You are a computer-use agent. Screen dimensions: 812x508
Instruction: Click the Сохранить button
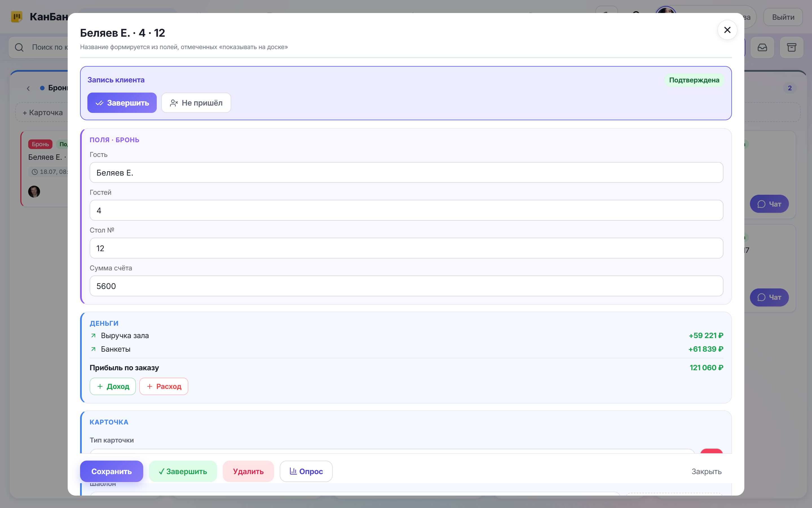(x=111, y=471)
